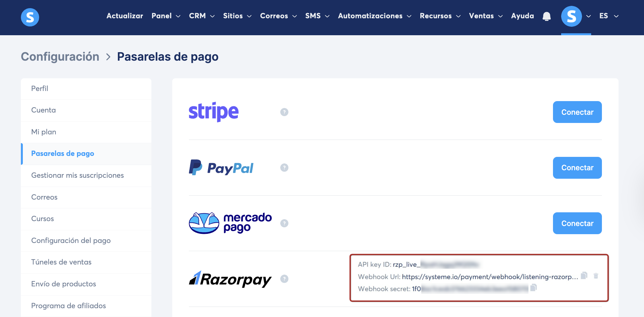
Task: Open Mi plan in the sidebar
Action: 86,132
